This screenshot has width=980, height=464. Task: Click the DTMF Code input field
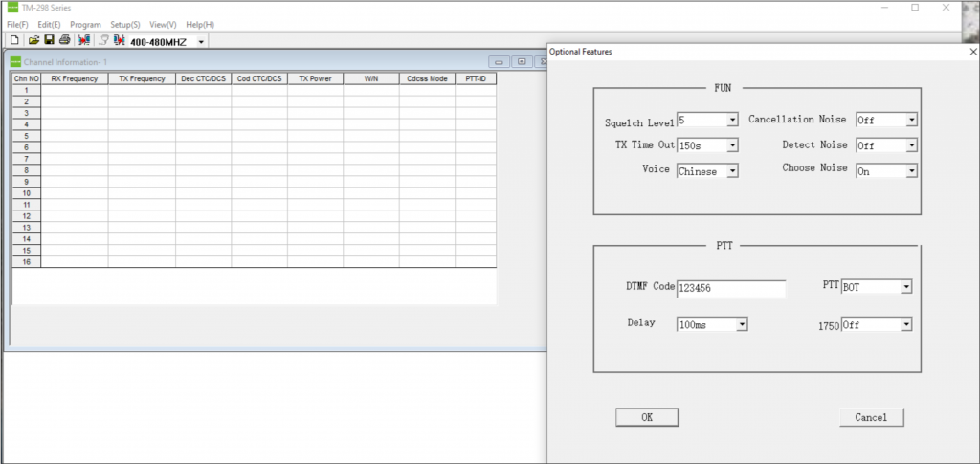731,288
